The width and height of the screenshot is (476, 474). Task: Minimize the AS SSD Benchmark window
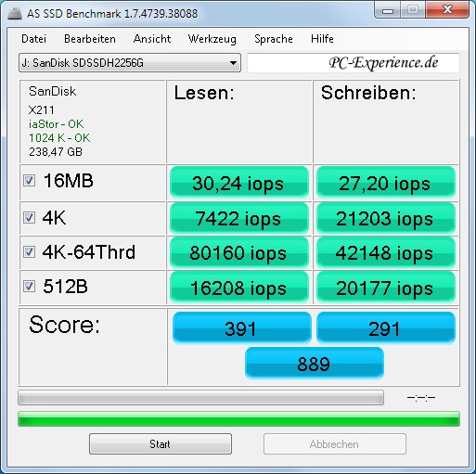tap(388, 10)
